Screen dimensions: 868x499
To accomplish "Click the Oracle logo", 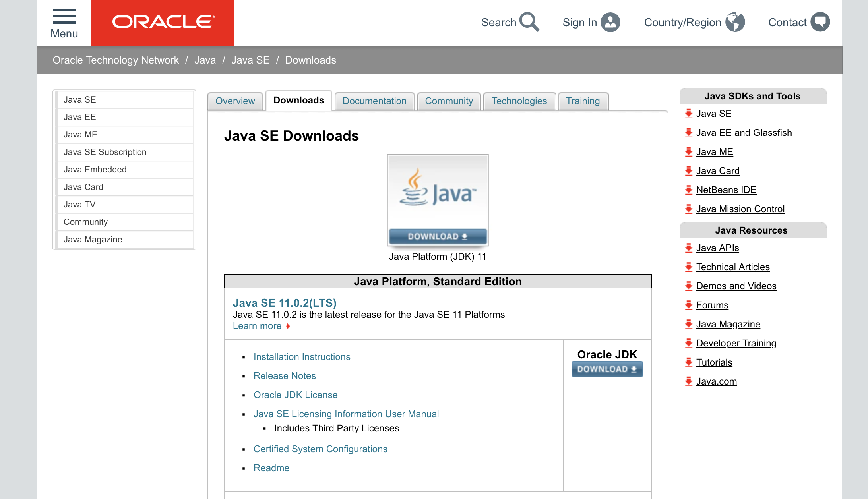I will click(163, 23).
